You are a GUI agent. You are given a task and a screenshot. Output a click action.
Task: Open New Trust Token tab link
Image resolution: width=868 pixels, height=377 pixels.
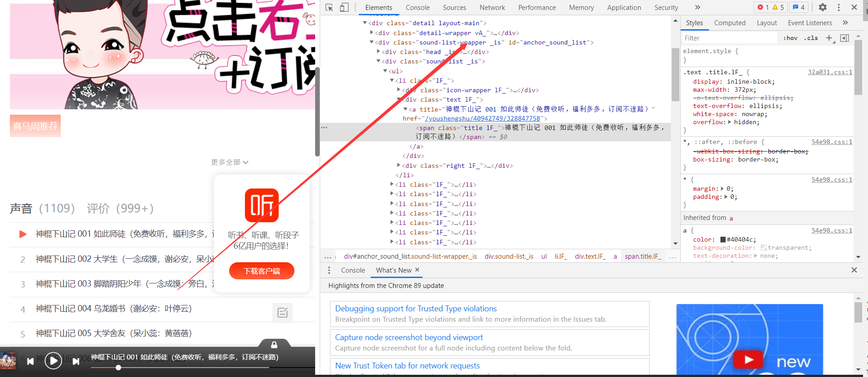point(407,366)
